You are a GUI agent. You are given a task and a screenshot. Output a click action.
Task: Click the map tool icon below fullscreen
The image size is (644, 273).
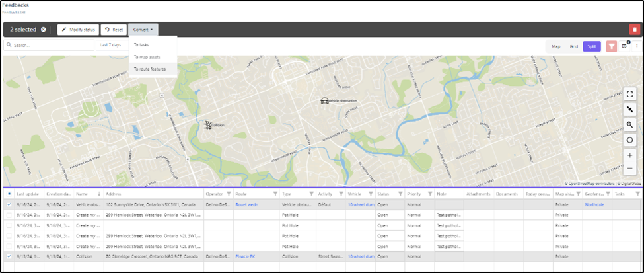(629, 109)
